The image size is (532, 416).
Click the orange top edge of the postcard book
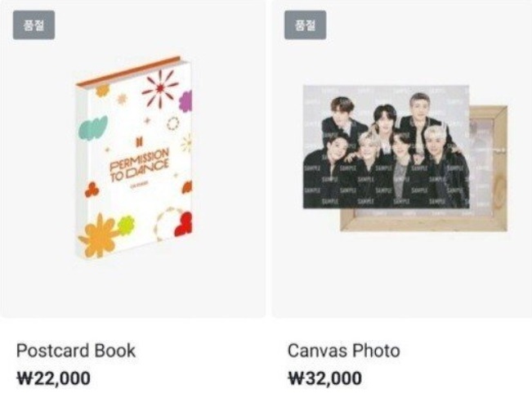[x=128, y=72]
